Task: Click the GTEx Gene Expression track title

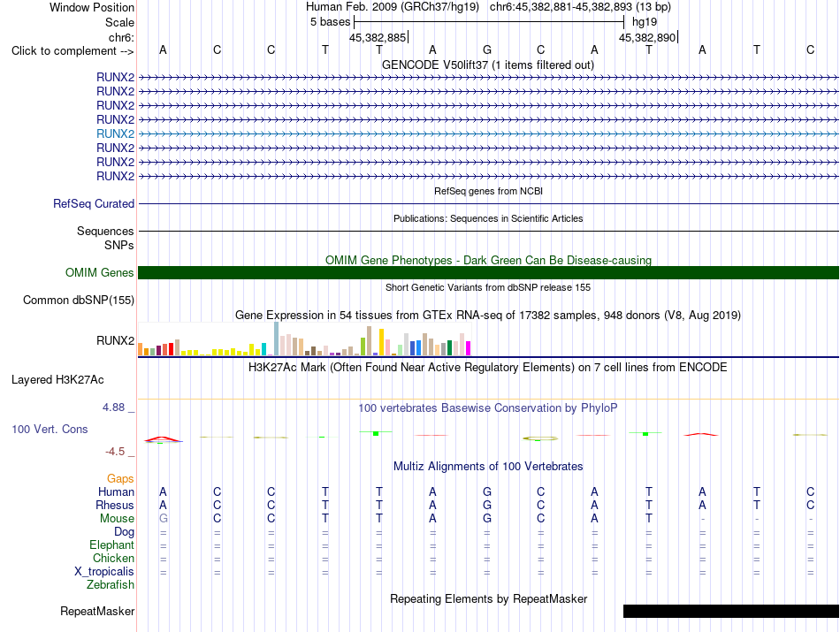Action: (x=488, y=315)
